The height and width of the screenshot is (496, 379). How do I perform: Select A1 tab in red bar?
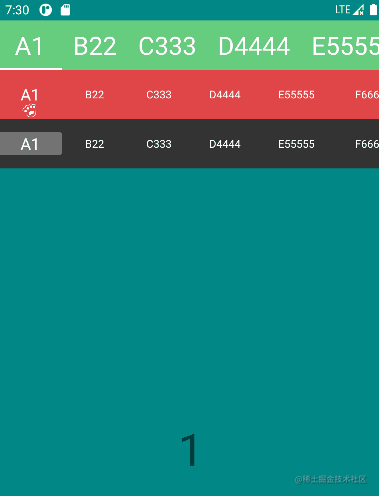point(30,95)
